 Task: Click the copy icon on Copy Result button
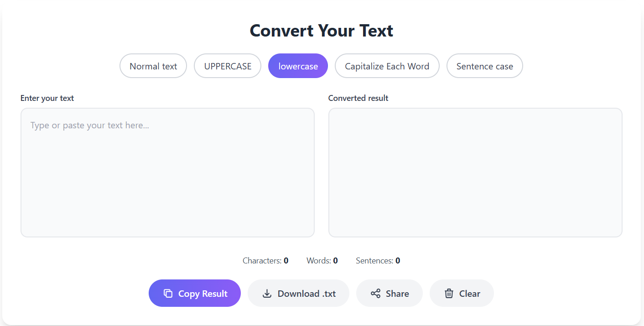point(168,293)
